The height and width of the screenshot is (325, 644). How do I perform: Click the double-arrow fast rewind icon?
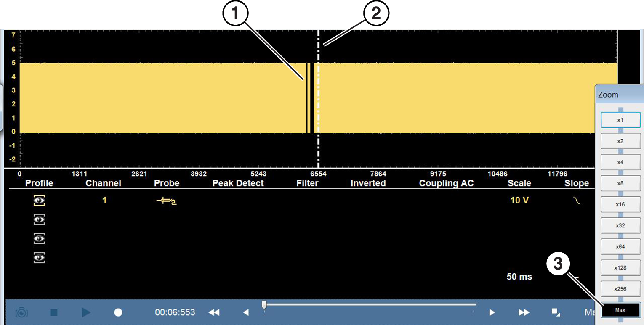(214, 312)
